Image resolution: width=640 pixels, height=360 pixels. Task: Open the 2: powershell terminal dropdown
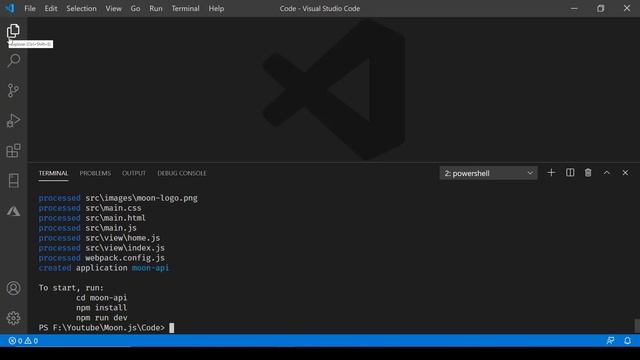489,173
